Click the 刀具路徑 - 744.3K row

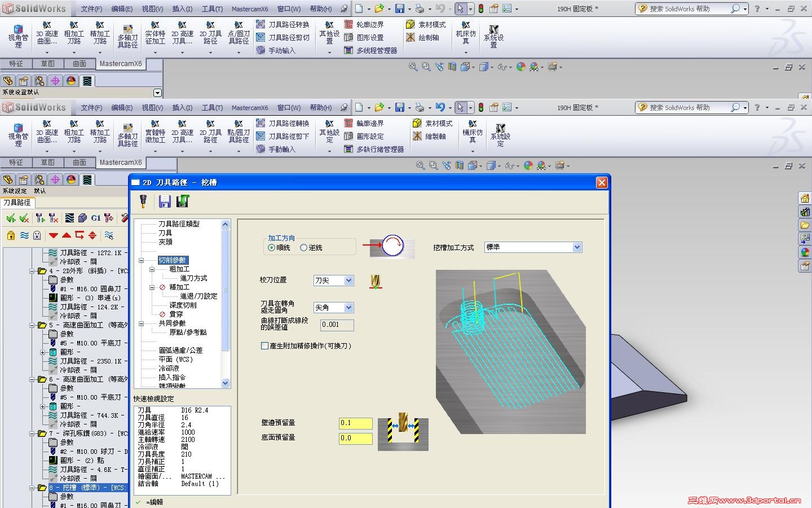[x=89, y=415]
